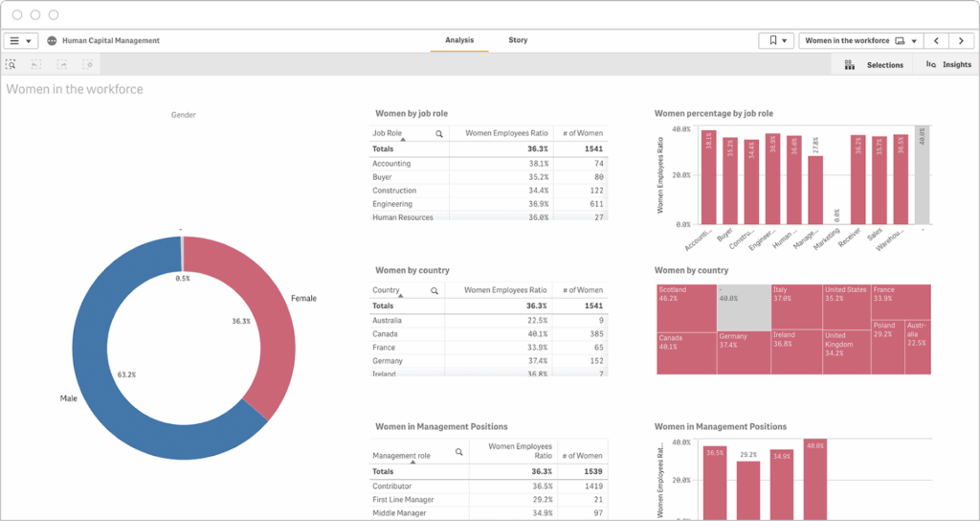Select United Kingdom 34.2% treemap tile
The image size is (980, 521).
click(x=846, y=351)
